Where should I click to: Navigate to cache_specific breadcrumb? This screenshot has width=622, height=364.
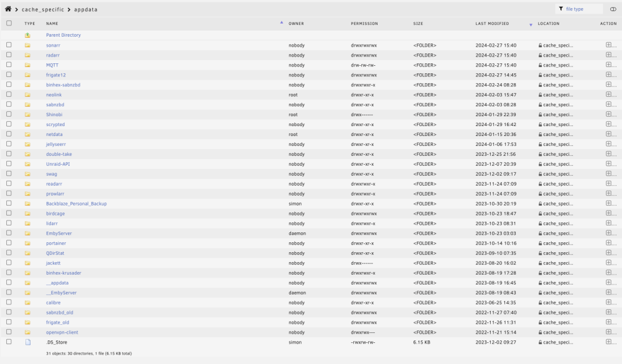[43, 9]
